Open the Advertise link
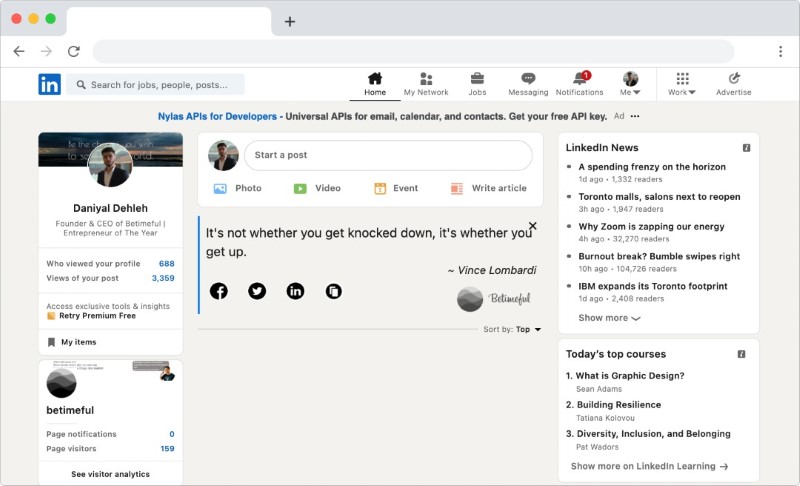This screenshot has height=486, width=800. click(734, 85)
